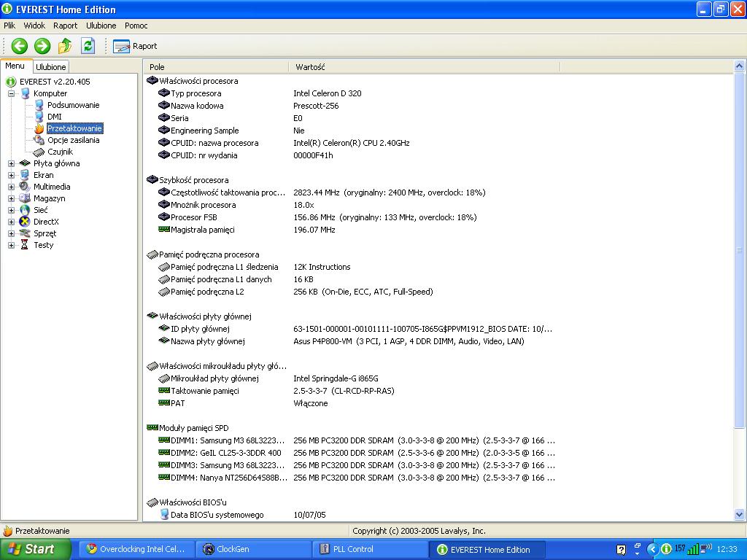The width and height of the screenshot is (747, 560).
Task: Select the EVEREST v2.20.405 root tree node
Action: point(55,82)
